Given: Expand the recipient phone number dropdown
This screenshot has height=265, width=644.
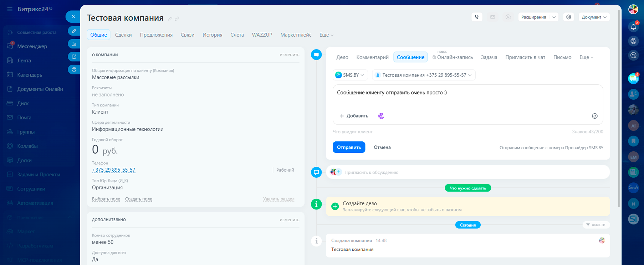Looking at the screenshot, I should [424, 75].
